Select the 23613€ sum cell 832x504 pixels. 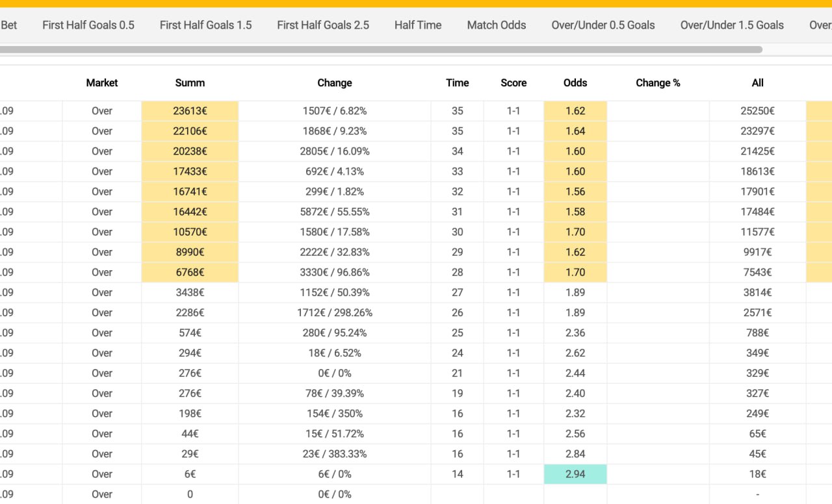point(190,111)
